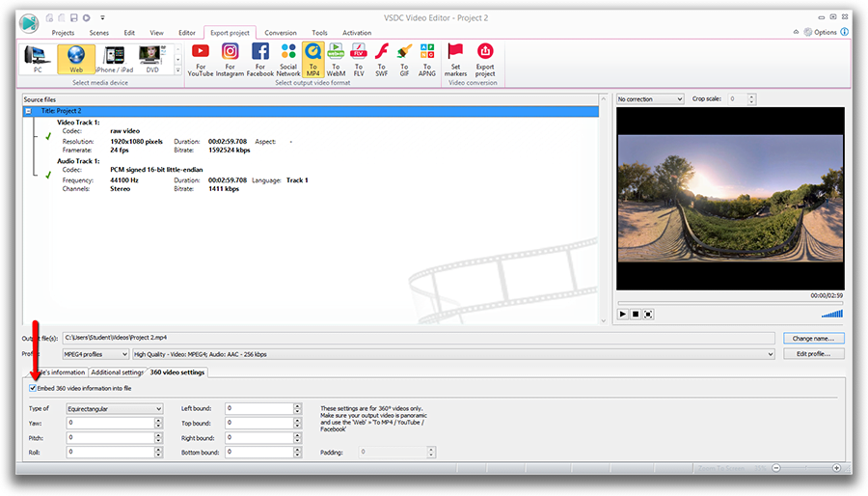Select the To FLV output format
The width and height of the screenshot is (868, 496).
[x=359, y=60]
